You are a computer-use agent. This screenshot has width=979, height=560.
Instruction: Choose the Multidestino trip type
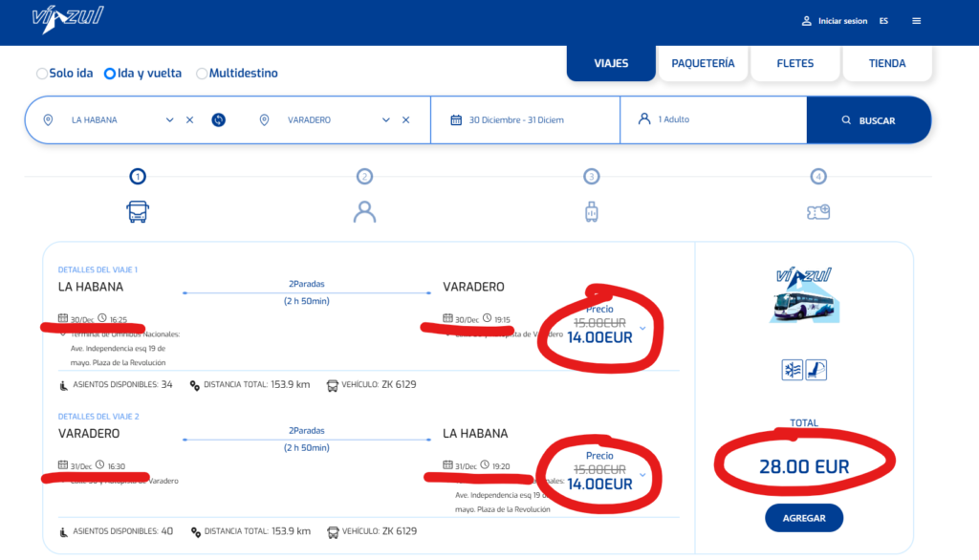click(x=202, y=74)
